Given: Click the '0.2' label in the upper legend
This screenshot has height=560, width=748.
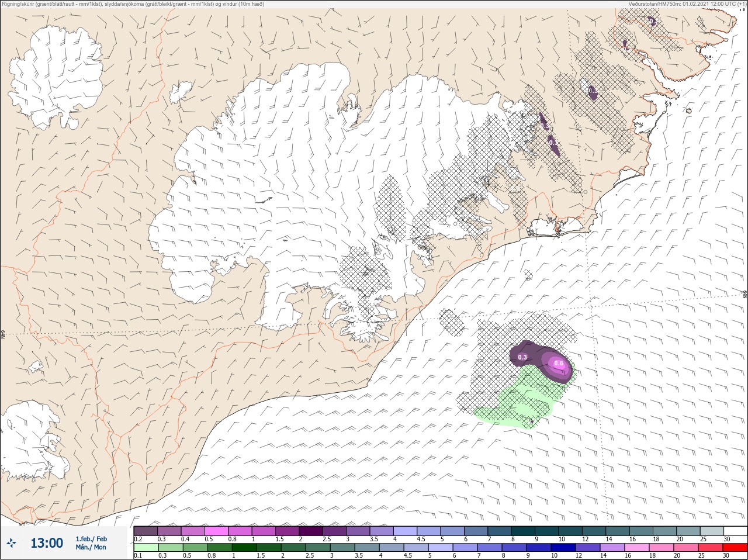Looking at the screenshot, I should (138, 539).
